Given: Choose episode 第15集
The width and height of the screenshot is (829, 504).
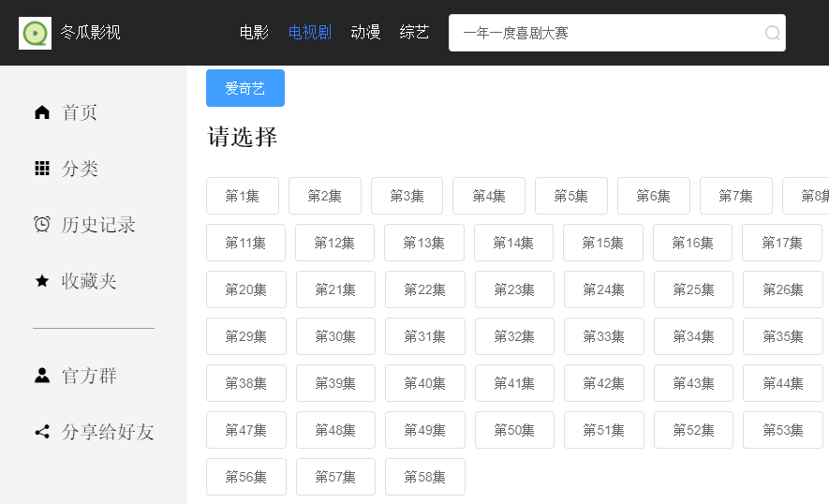Looking at the screenshot, I should pyautogui.click(x=602, y=243).
